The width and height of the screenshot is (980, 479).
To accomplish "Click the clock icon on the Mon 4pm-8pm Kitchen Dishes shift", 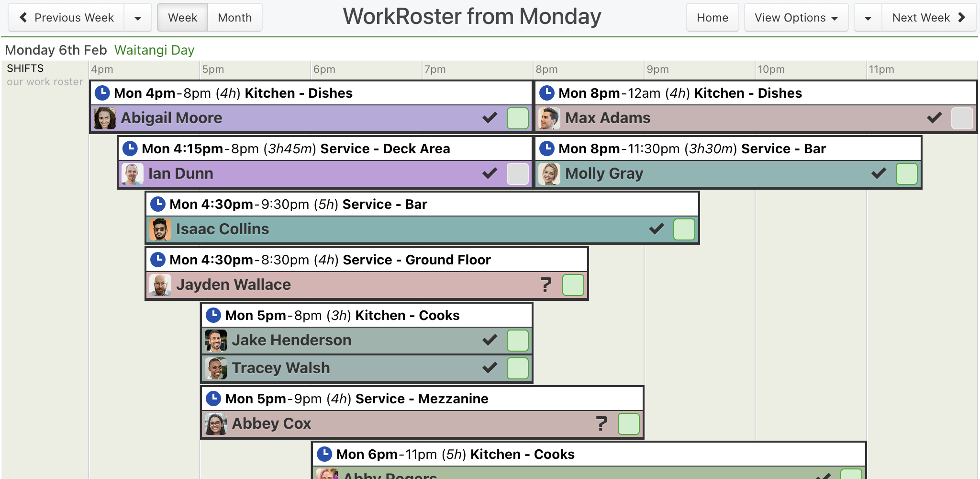I will point(102,93).
